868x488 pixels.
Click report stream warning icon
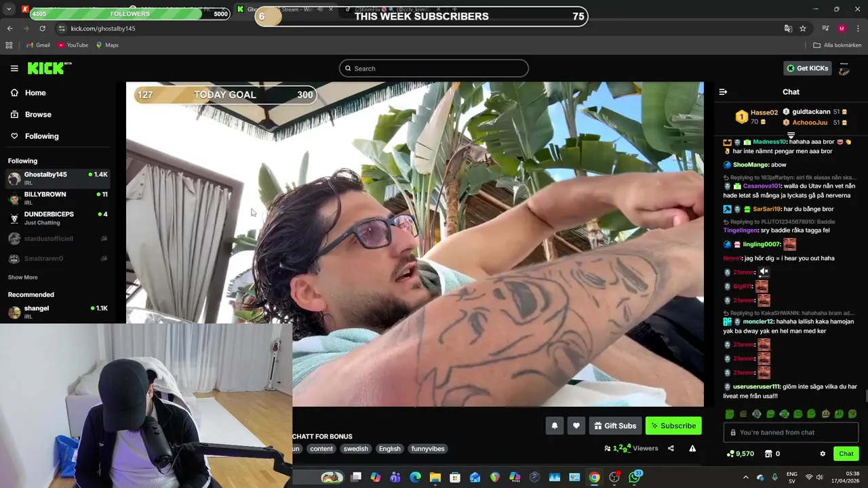coord(692,448)
